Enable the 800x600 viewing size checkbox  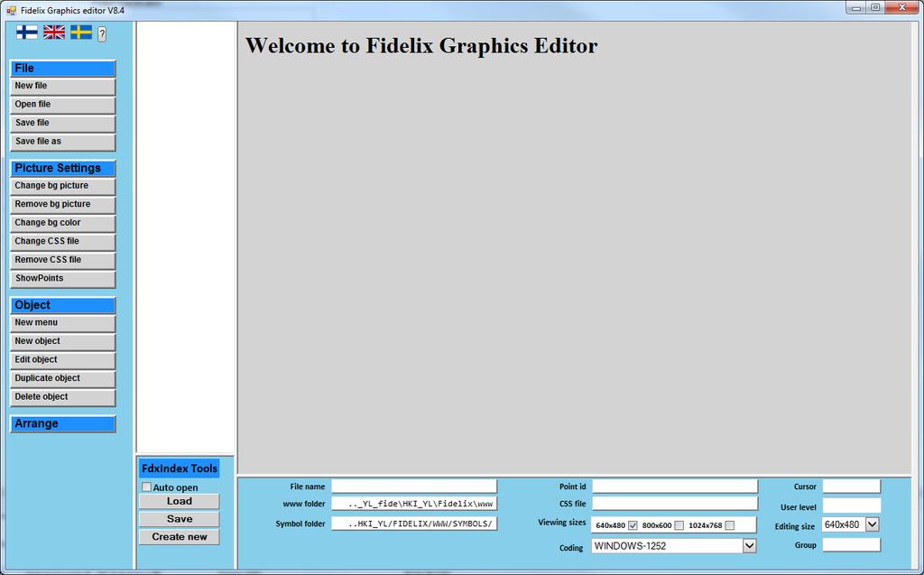pyautogui.click(x=679, y=525)
